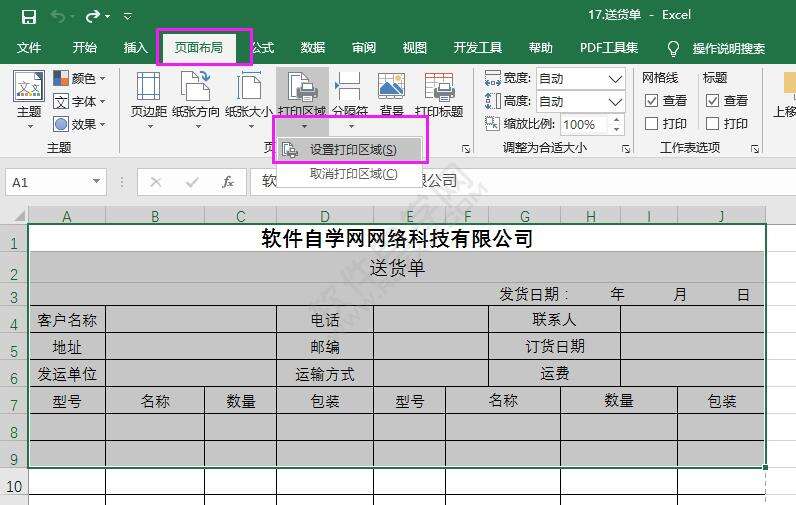Click the 打印标题 print titles icon
The width and height of the screenshot is (796, 505).
[439, 86]
